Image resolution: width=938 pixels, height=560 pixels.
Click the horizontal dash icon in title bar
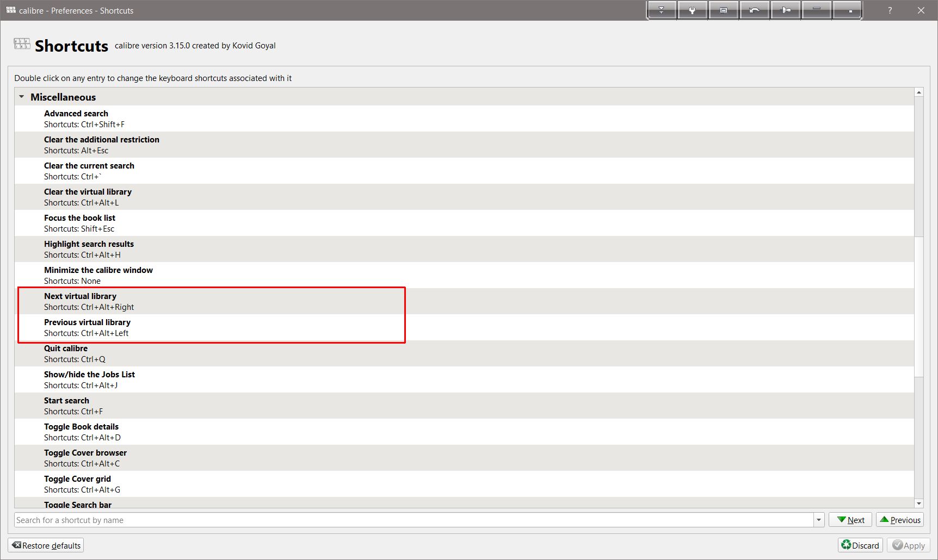click(817, 10)
